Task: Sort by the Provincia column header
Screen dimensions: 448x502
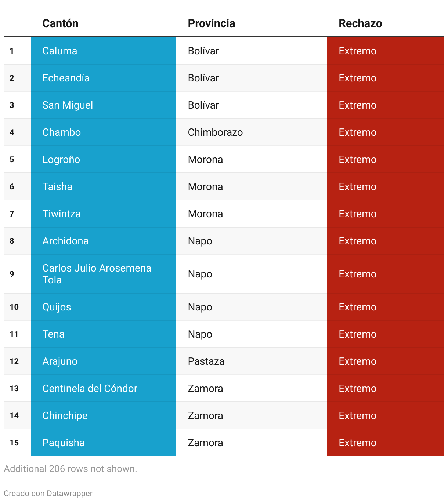Action: click(211, 23)
